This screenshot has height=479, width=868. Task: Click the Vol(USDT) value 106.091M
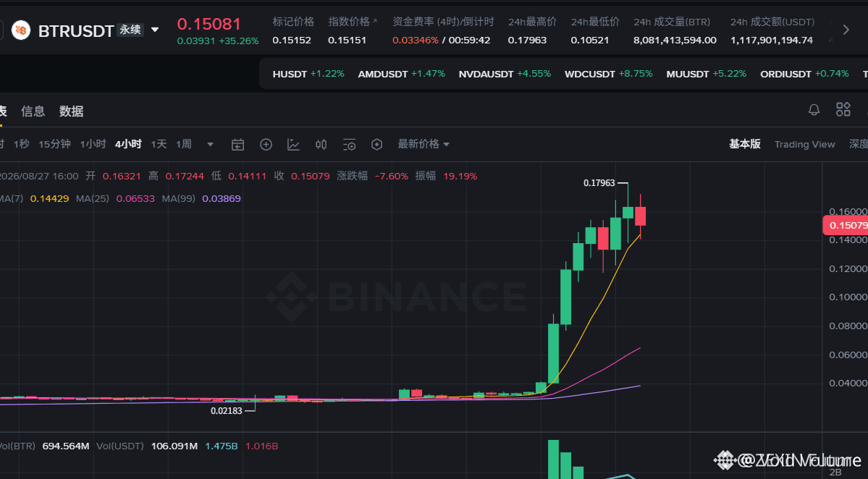174,446
